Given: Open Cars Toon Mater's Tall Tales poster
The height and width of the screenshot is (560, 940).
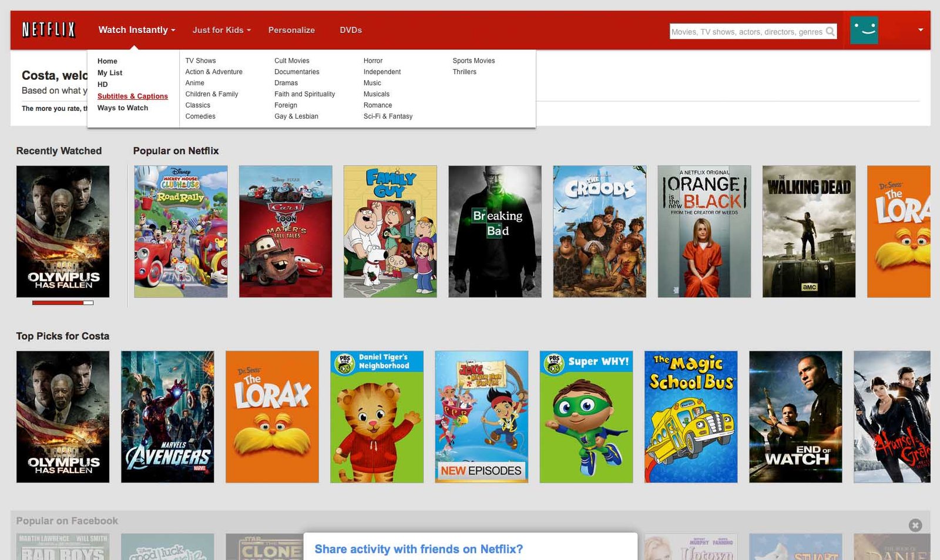Looking at the screenshot, I should (286, 231).
